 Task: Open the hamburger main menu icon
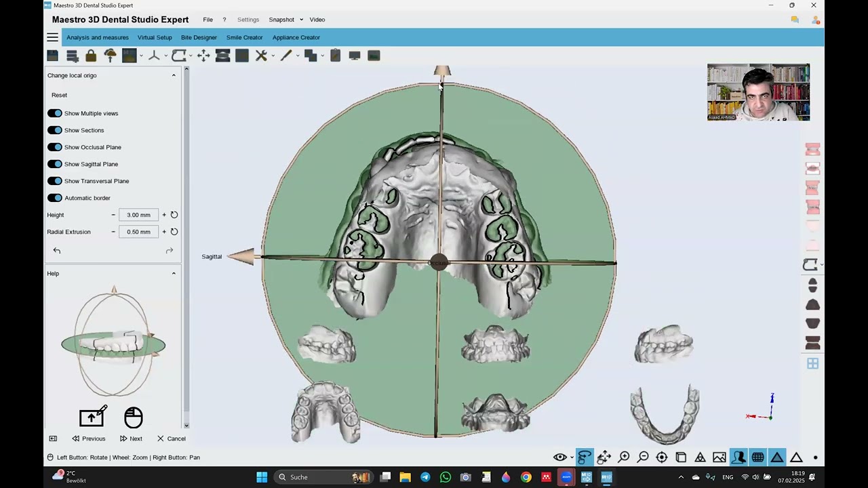52,37
